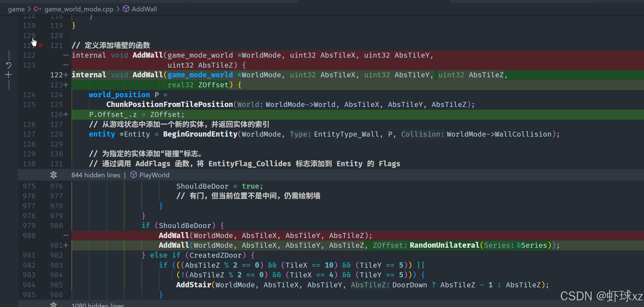644x307 pixels.
Task: Expand the 1080 hidden lines region
Action: 98,305
